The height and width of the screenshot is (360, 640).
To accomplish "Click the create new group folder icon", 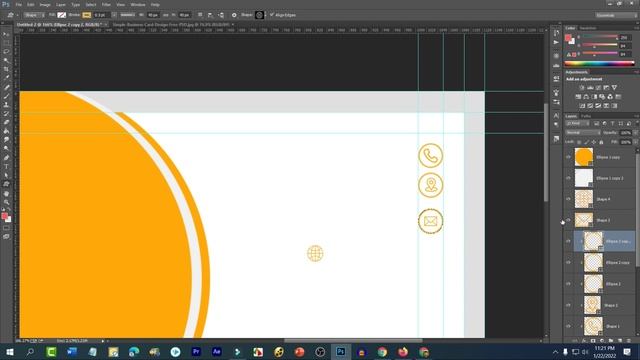I will pos(611,340).
